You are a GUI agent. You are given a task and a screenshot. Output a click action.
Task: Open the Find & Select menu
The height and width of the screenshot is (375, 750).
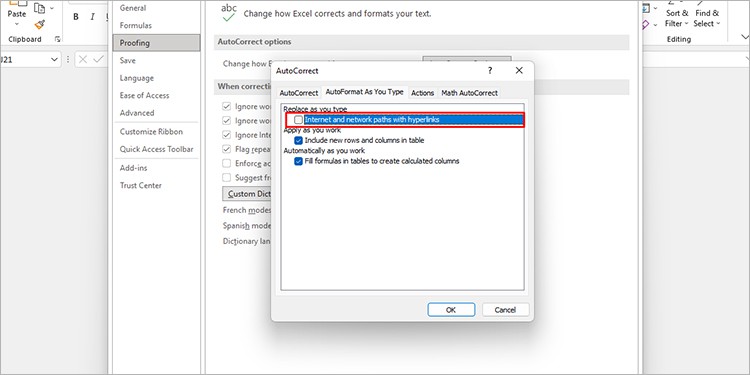click(707, 18)
